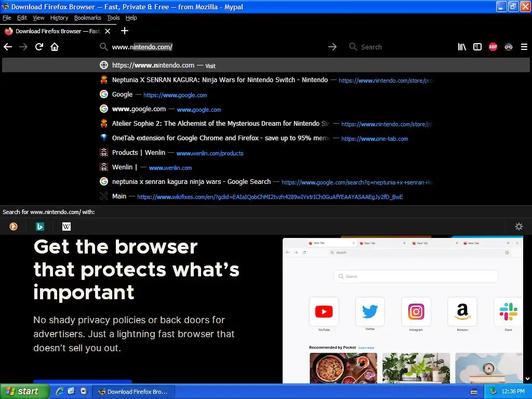
Task: Click the glasses extension icon
Action: [x=509, y=47]
